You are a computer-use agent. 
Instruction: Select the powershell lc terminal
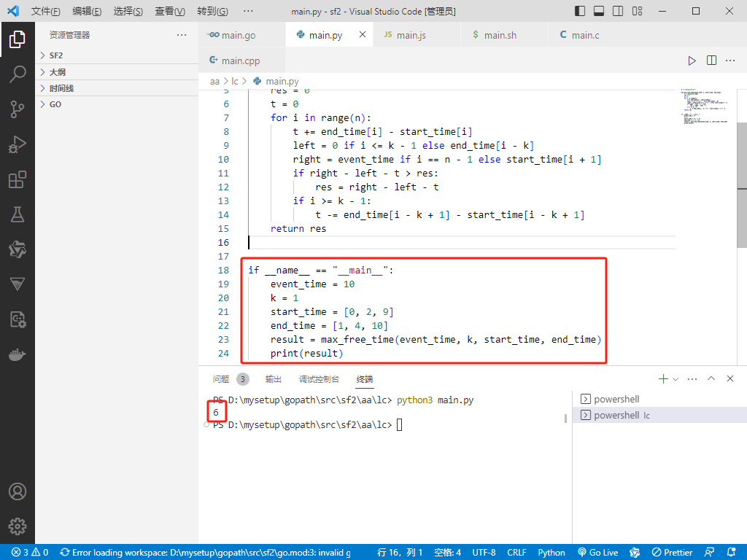point(659,415)
